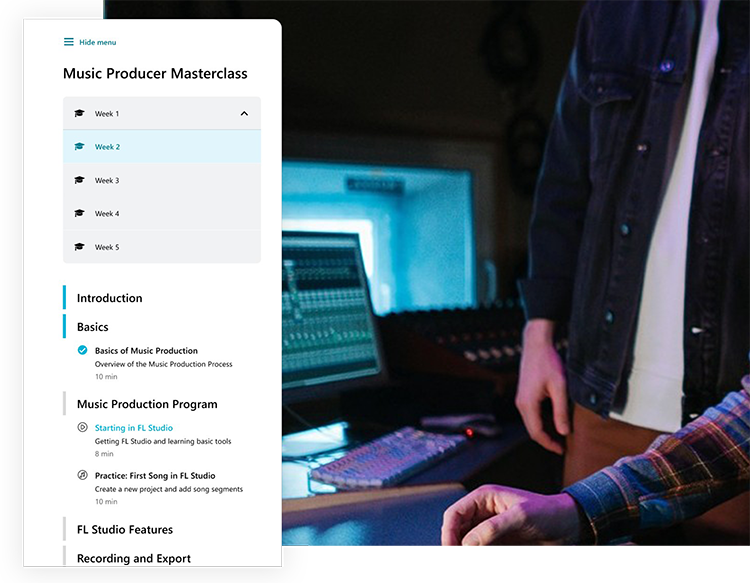
Task: Click the Music Producer Masterclass title
Action: [x=155, y=73]
